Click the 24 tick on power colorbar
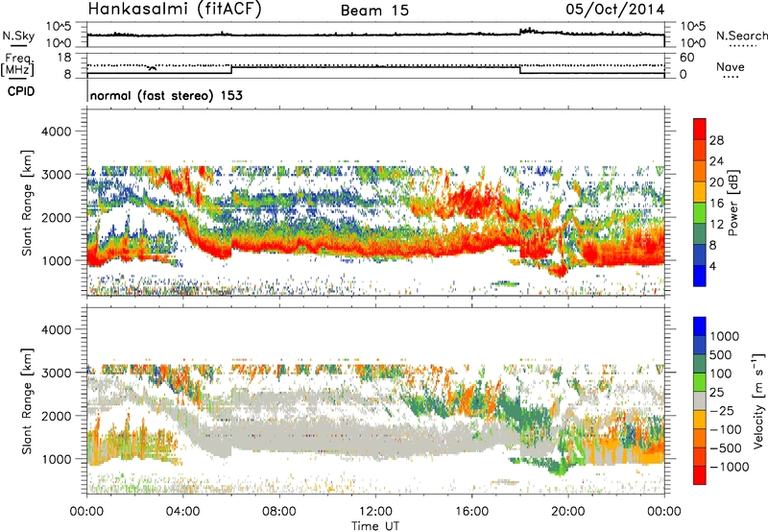768x532 pixels. 716,161
